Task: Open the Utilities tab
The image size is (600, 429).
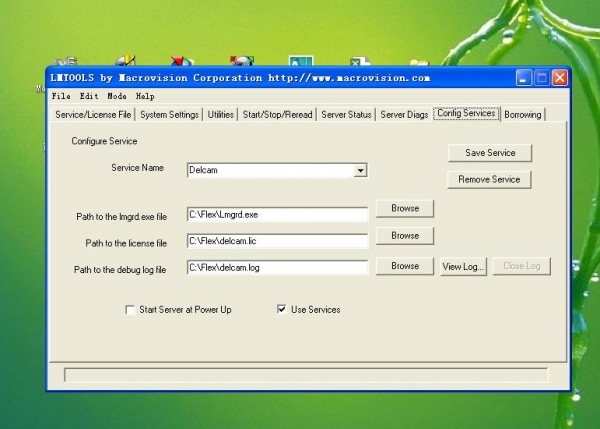Action: pos(221,115)
